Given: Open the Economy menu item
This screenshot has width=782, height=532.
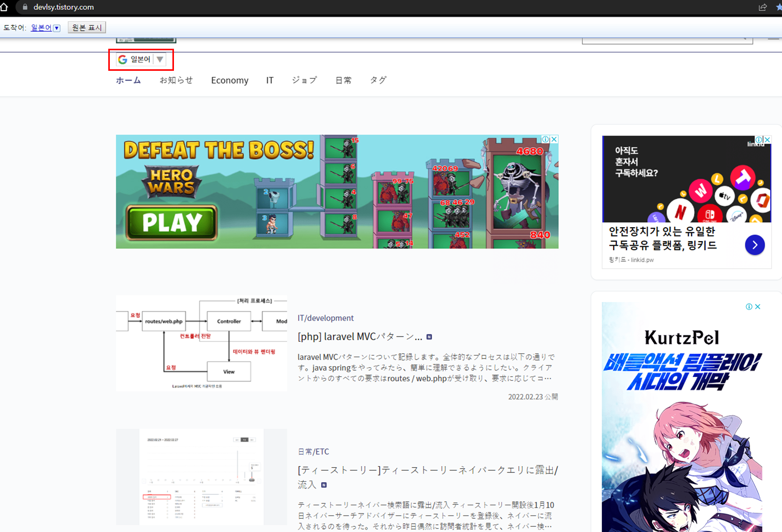Looking at the screenshot, I should pos(229,80).
